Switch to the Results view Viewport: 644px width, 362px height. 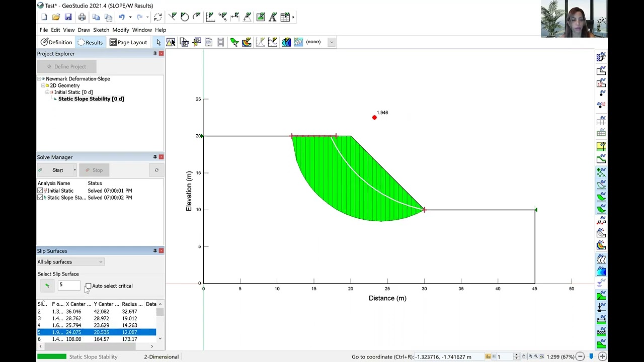(90, 42)
